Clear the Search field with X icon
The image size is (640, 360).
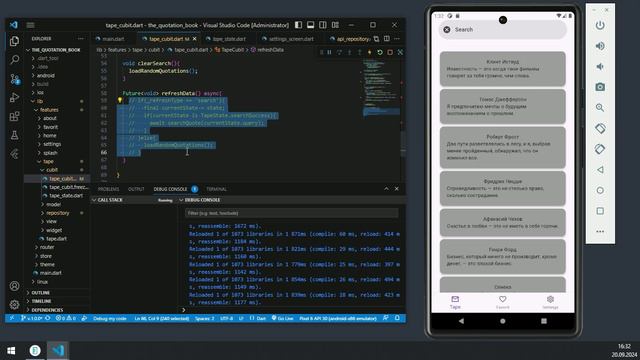[x=447, y=29]
